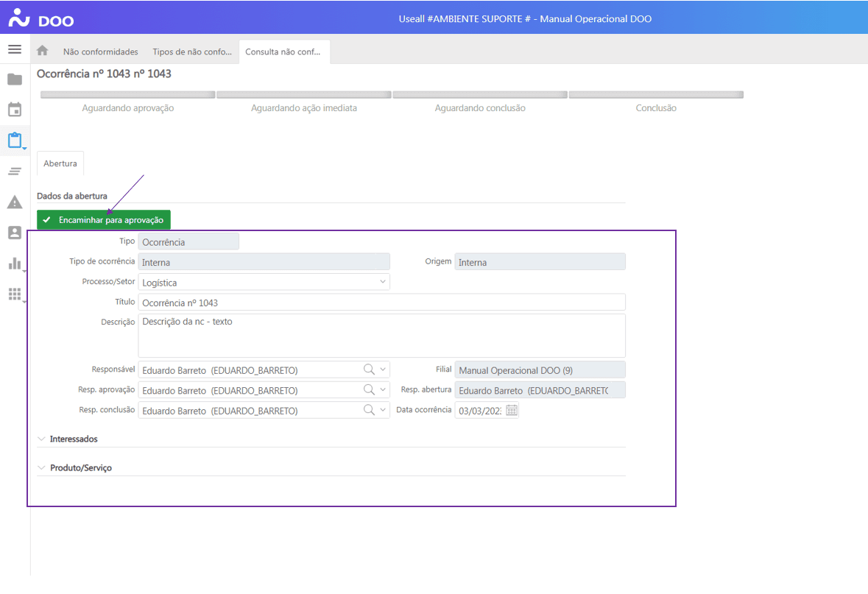Click the Tipo field showing Ocorrência
The height and width of the screenshot is (594, 868).
(x=188, y=241)
